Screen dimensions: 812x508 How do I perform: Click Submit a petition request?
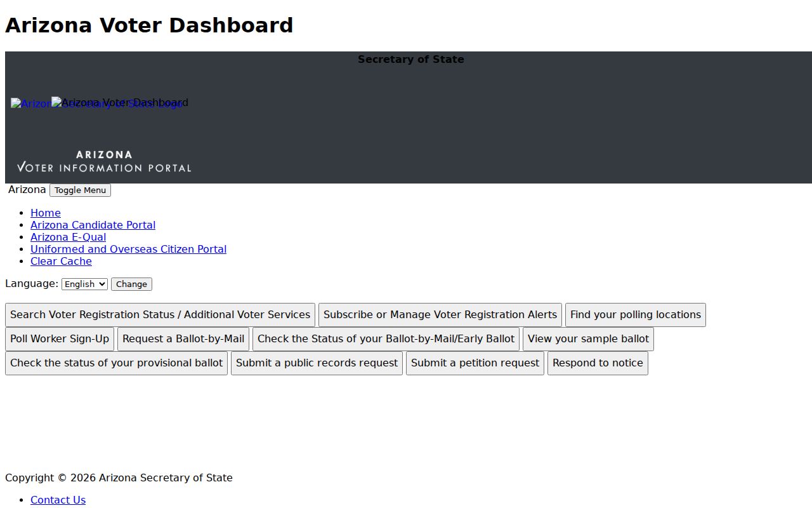pyautogui.click(x=475, y=363)
